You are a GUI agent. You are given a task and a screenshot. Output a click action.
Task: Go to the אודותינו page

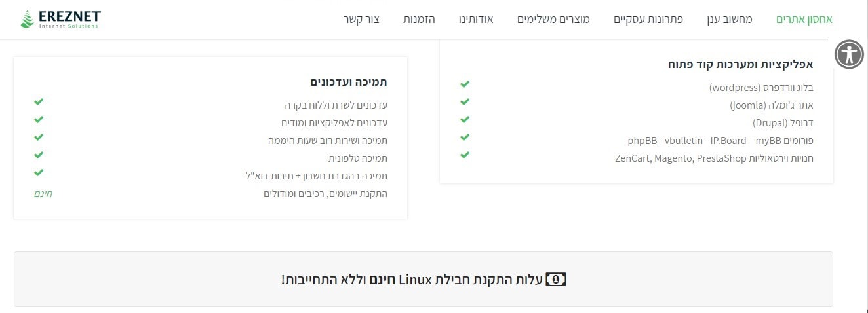point(476,19)
